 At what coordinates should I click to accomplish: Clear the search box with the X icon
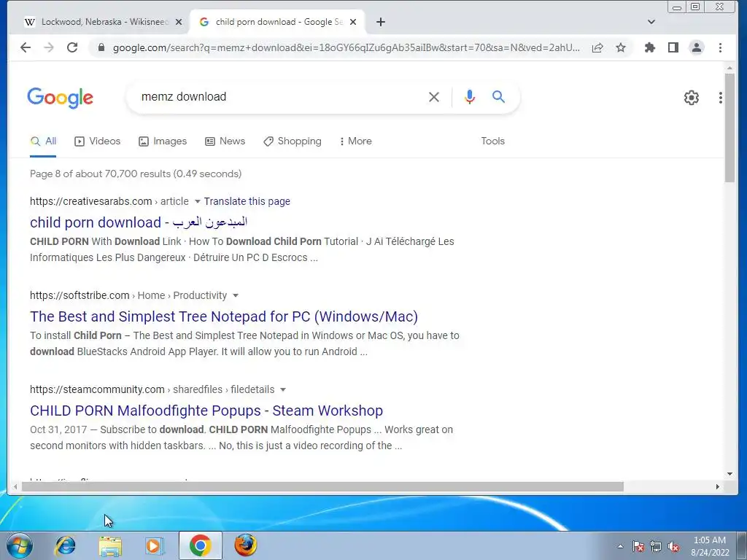[433, 97]
